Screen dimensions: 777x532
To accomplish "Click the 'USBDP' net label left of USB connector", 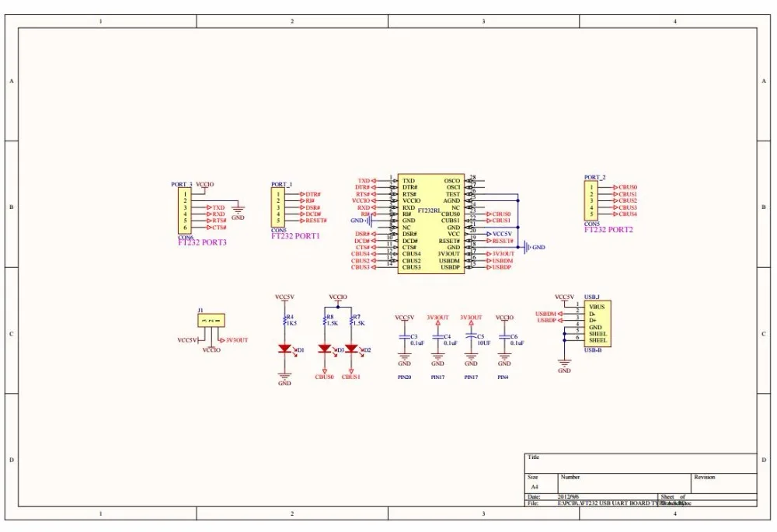I will [546, 321].
